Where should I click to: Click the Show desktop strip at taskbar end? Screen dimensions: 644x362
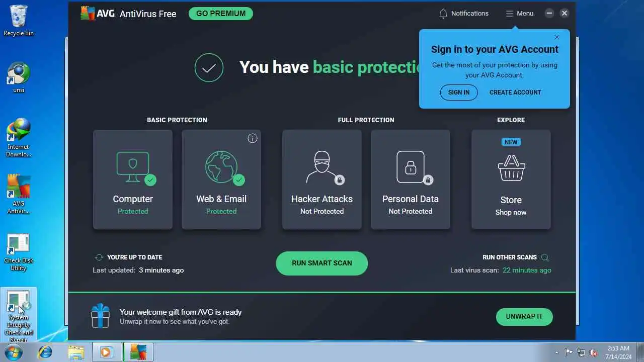coord(640,352)
